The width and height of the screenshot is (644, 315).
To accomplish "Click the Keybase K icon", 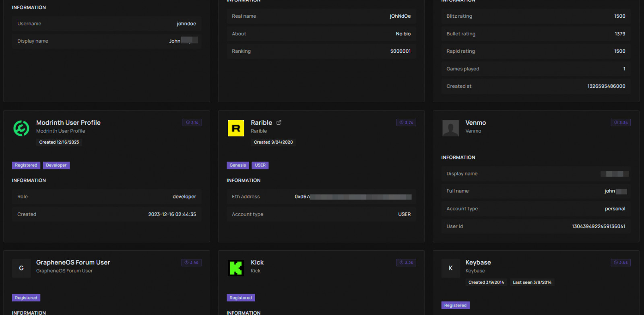I will click(x=450, y=268).
